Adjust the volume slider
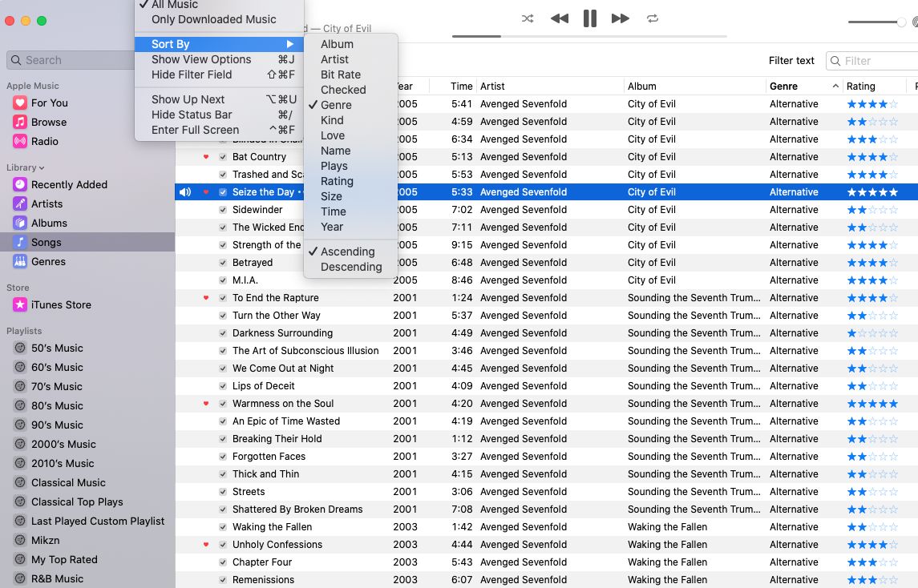 876,22
